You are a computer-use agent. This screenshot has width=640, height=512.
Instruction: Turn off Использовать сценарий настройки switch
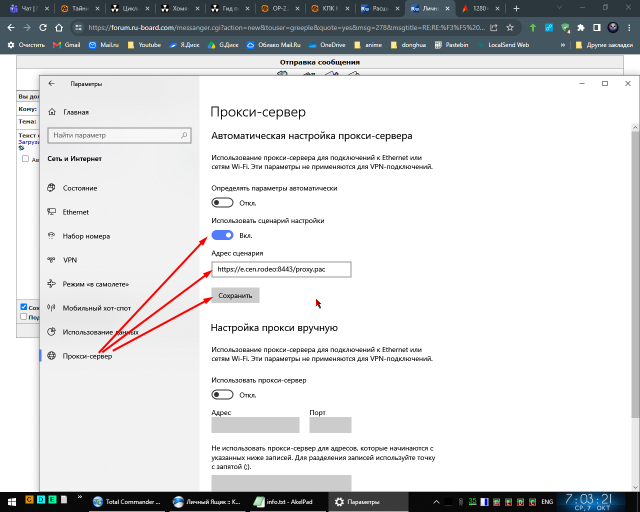(x=222, y=235)
